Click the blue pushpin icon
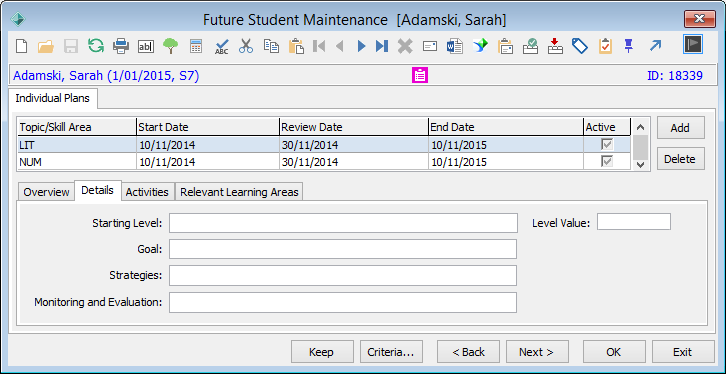Viewport: 726px width, 374px height. [x=628, y=46]
